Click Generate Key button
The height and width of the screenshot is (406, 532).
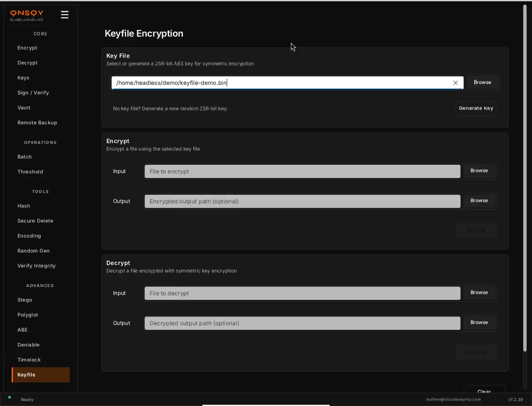click(x=476, y=108)
